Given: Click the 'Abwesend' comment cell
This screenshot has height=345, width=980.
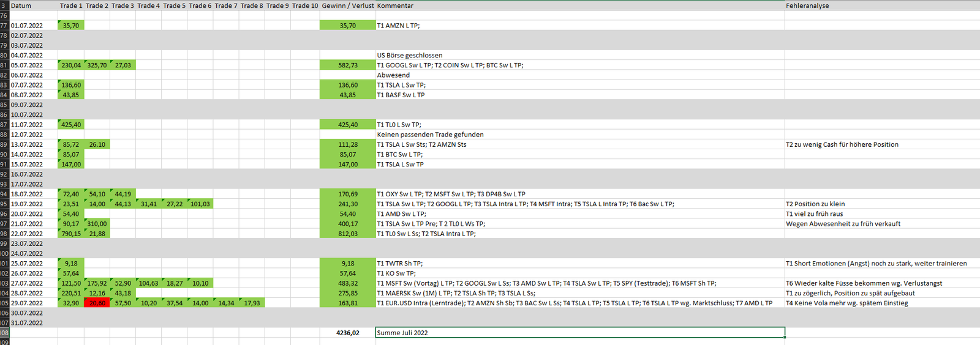Looking at the screenshot, I should pyautogui.click(x=579, y=75).
